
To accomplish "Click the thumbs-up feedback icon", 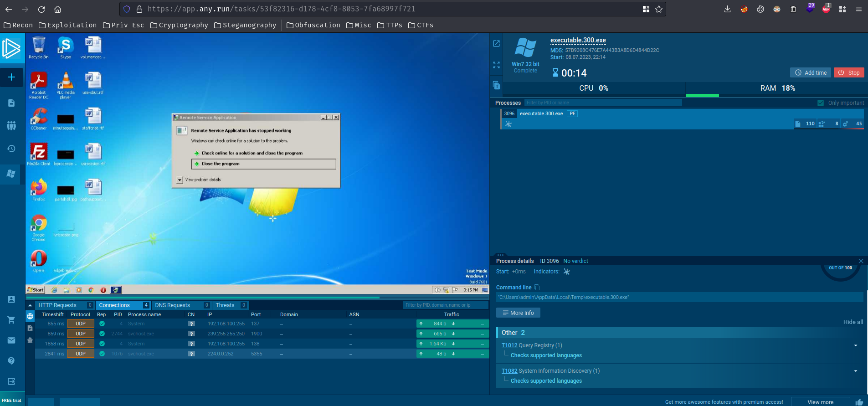I will click(859, 402).
